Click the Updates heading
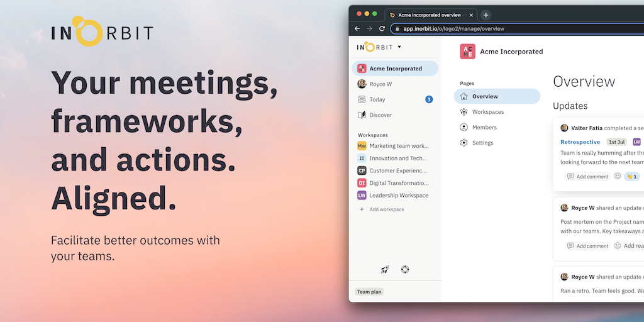644x322 pixels. click(x=570, y=106)
